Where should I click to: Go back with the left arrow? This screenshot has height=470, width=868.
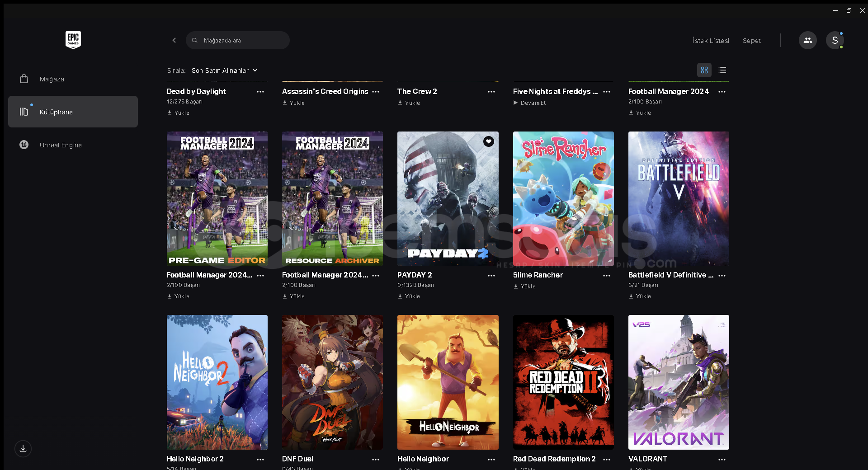pos(174,40)
